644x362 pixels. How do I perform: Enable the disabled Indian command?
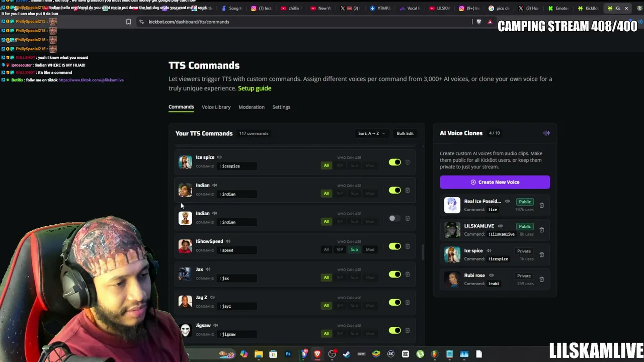[x=394, y=218]
